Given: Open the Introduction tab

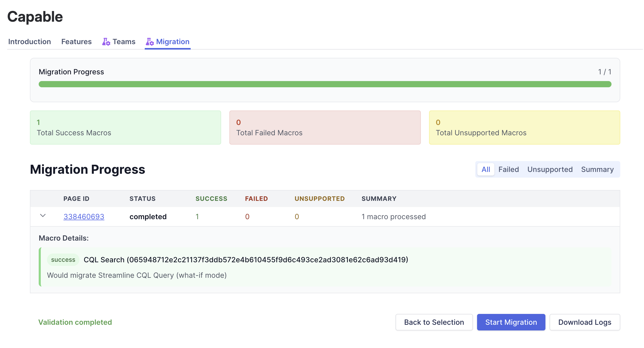Looking at the screenshot, I should click(29, 42).
